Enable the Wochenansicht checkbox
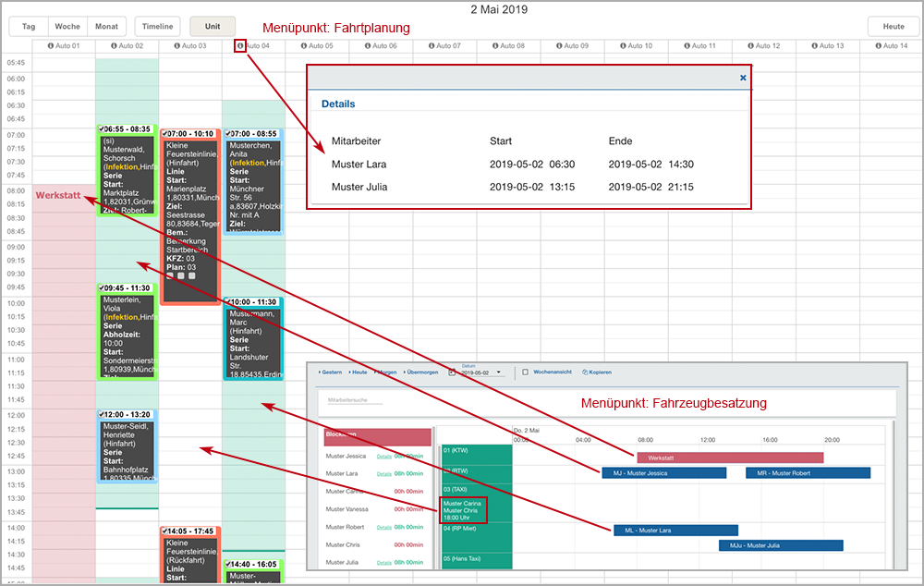 [525, 372]
